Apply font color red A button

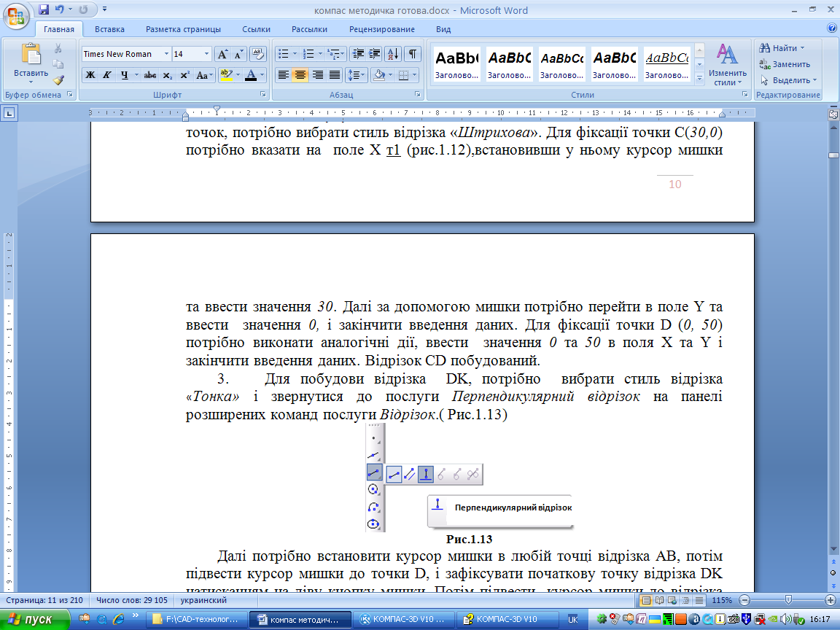(x=251, y=75)
